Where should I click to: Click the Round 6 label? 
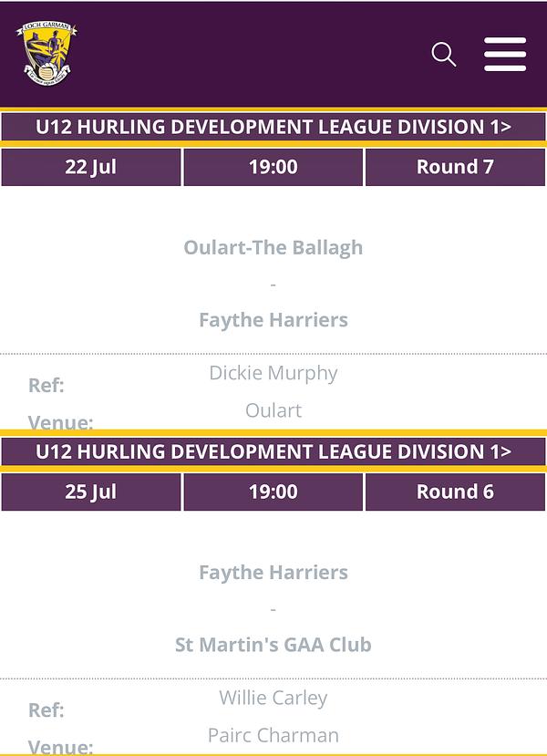pos(456,492)
